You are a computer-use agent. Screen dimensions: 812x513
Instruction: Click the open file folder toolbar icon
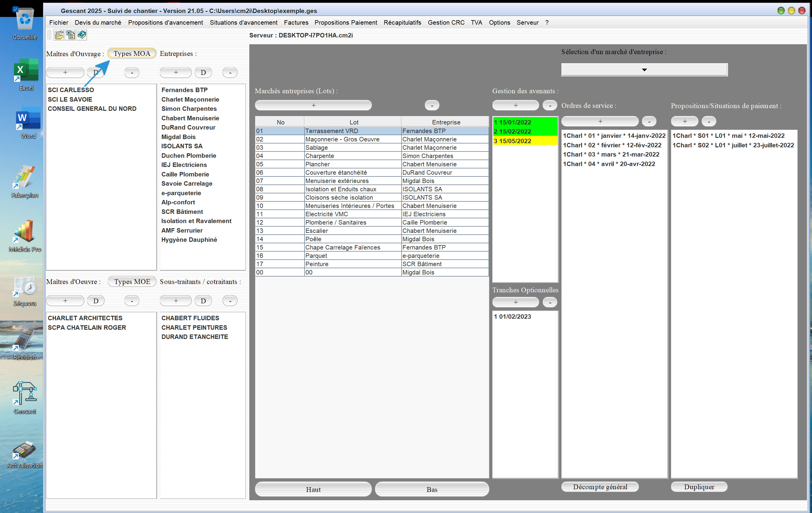[x=59, y=35]
